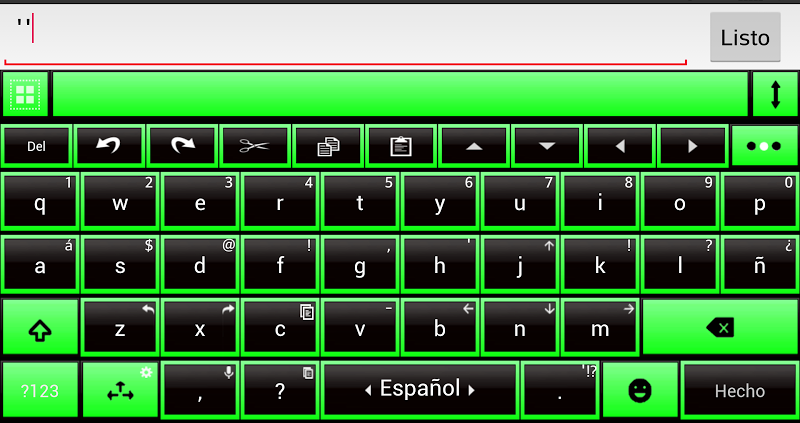The image size is (800, 423).
Task: Tap the backspace delete key
Action: 720,327
